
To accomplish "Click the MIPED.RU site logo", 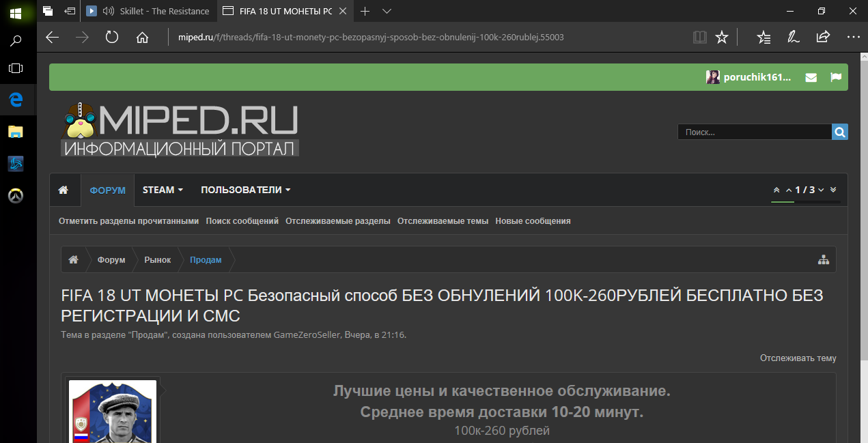I will [x=180, y=128].
